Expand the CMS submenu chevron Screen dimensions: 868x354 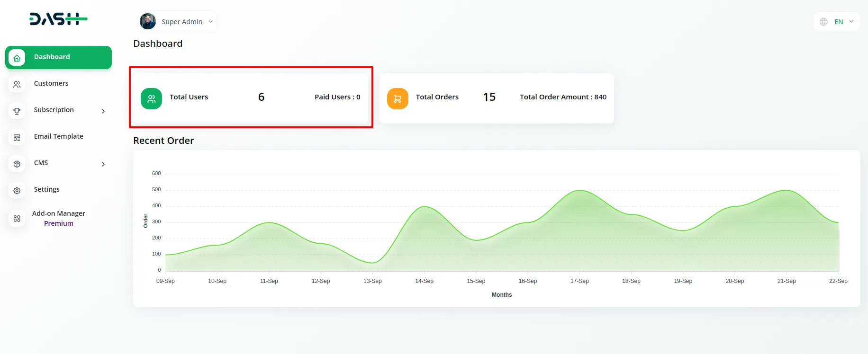(103, 164)
